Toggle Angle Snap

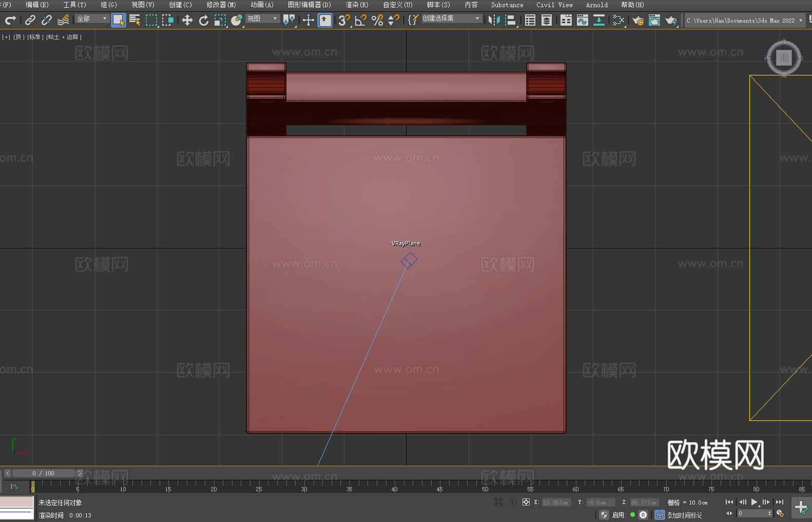(x=360, y=20)
